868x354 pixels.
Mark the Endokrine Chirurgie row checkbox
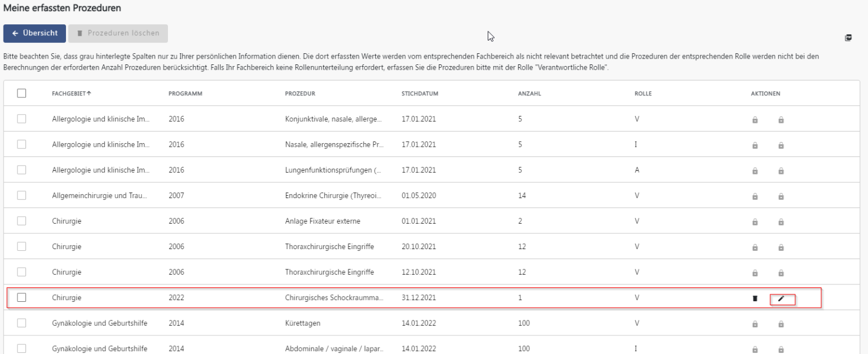click(x=21, y=195)
